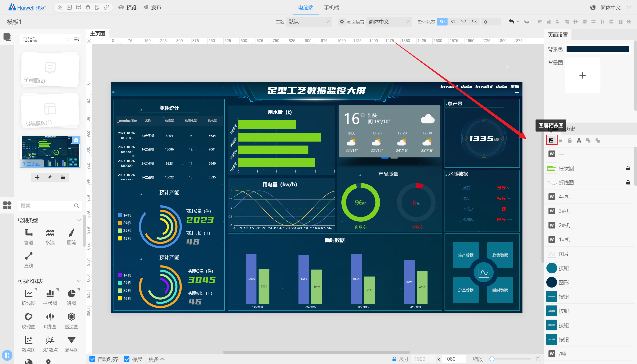Toggle the 自动对齐 checkbox
Screen dimensions: 637x364
click(92, 359)
